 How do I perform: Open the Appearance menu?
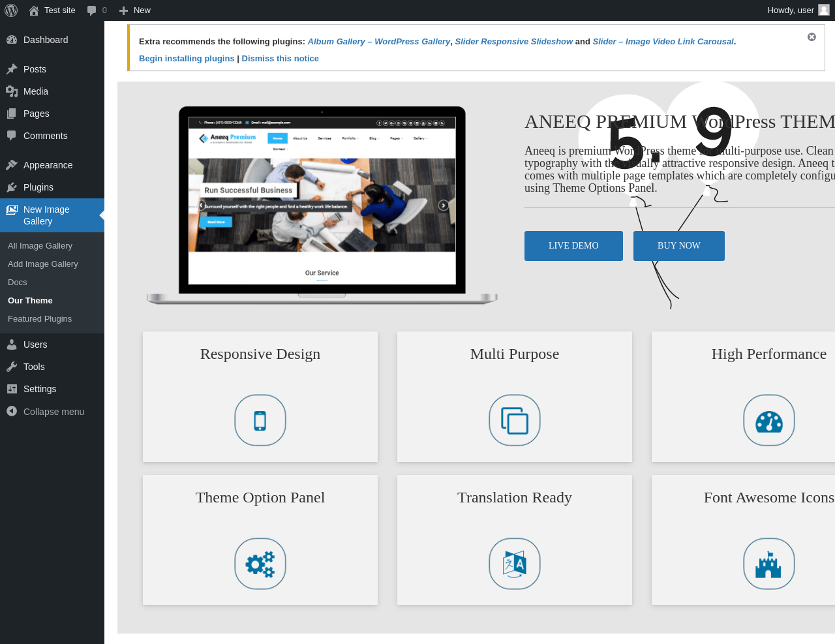pos(52,165)
